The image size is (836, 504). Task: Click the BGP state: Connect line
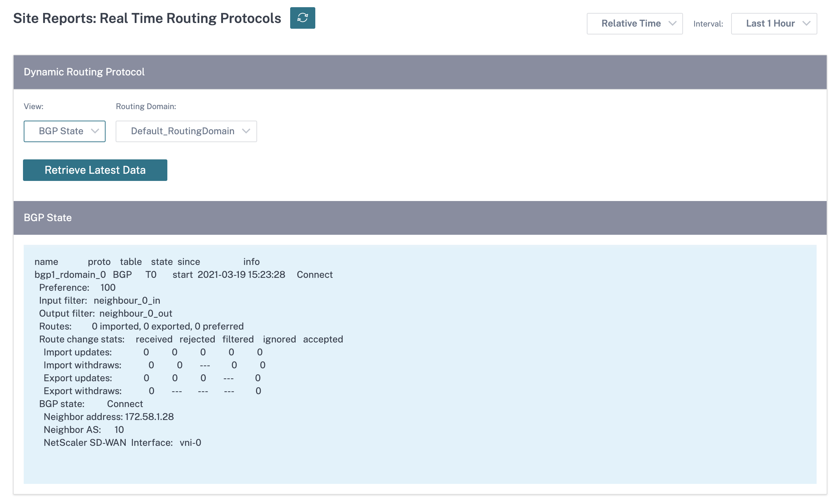[x=91, y=404]
